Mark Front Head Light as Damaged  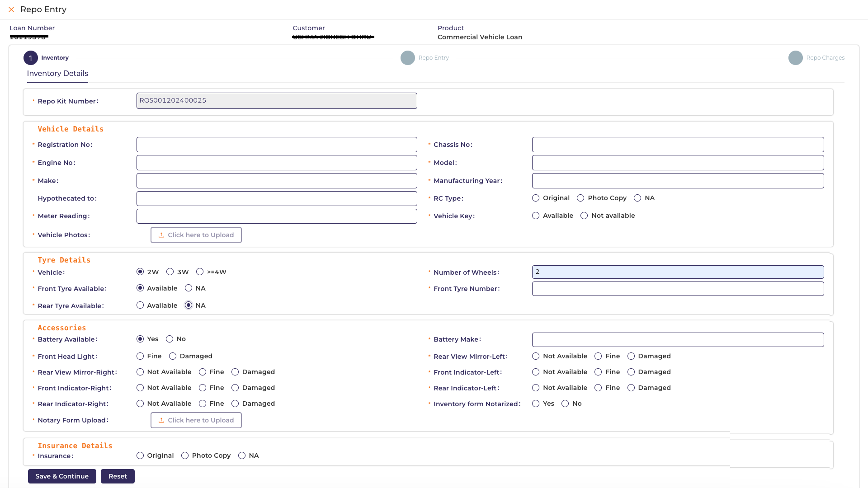point(173,357)
